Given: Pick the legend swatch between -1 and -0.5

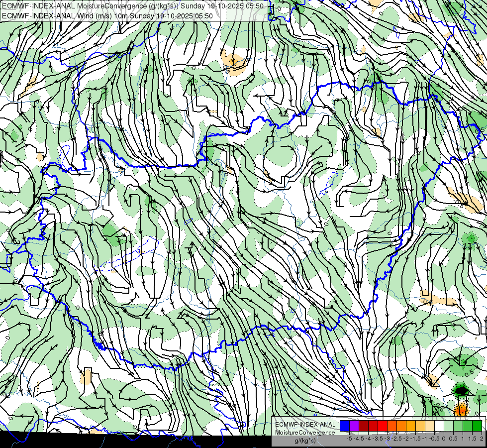Looking at the screenshot, I should [x=430, y=426].
